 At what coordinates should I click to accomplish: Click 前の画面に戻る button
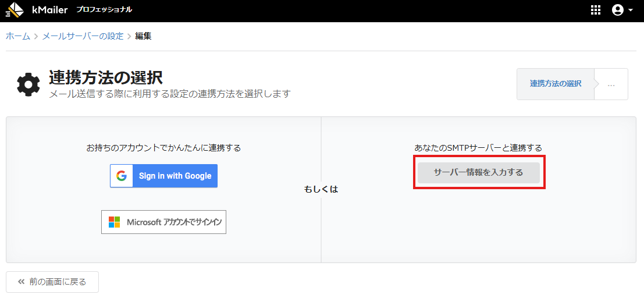pyautogui.click(x=52, y=282)
